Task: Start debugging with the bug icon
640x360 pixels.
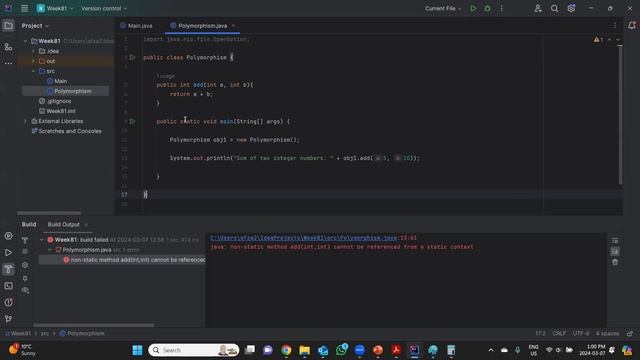Action: tap(487, 8)
